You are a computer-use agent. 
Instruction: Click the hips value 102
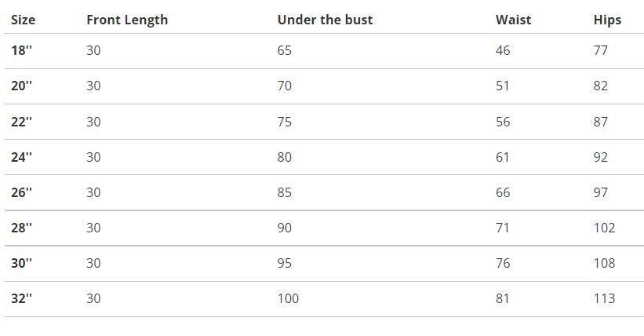pos(604,228)
